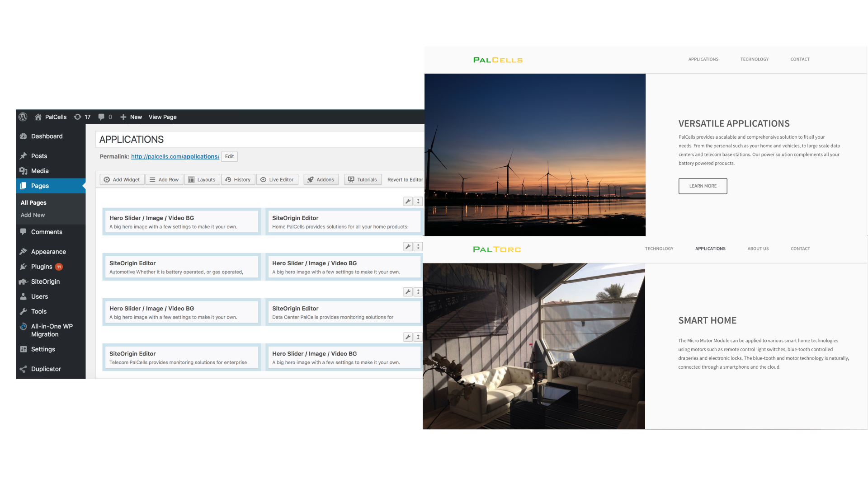Click the LEARN MORE button
The image size is (868, 488).
pos(703,186)
